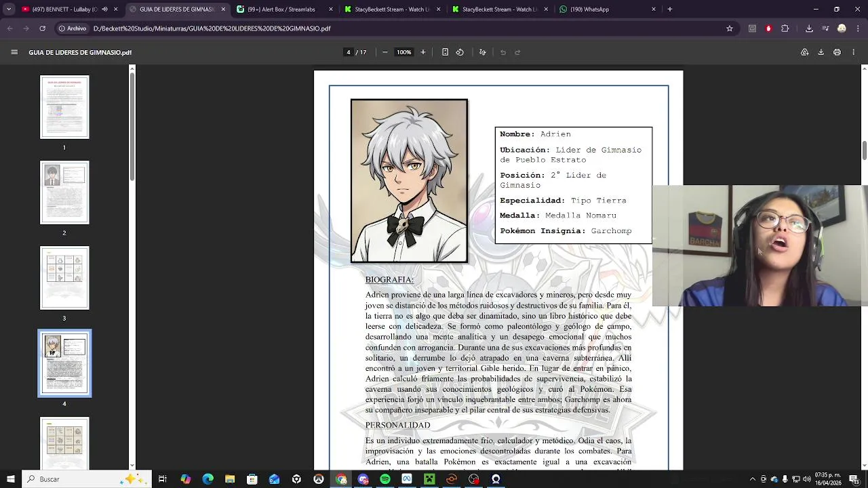Viewport: 868px width, 488px height.
Task: Click the undo icon in PDF toolbar
Action: point(502,52)
